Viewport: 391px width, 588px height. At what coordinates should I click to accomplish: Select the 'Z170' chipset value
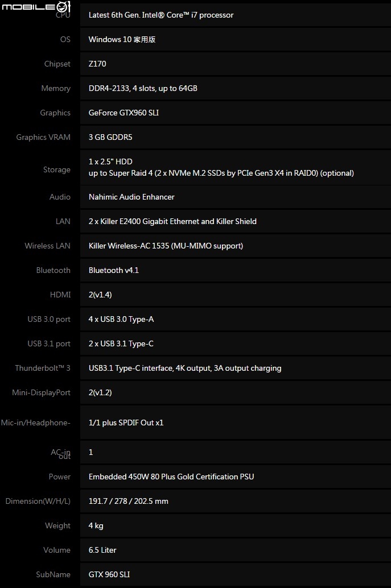point(97,64)
